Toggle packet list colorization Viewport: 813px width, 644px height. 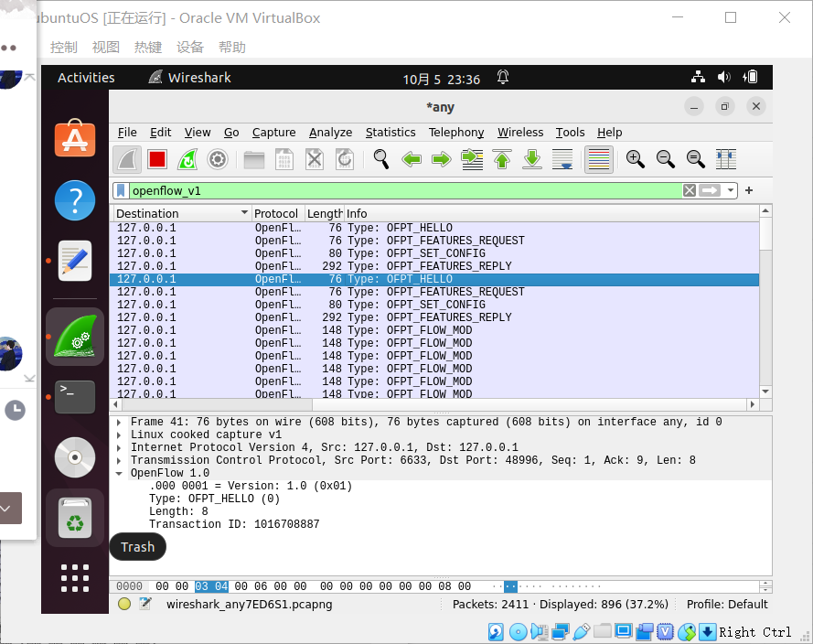click(x=598, y=159)
